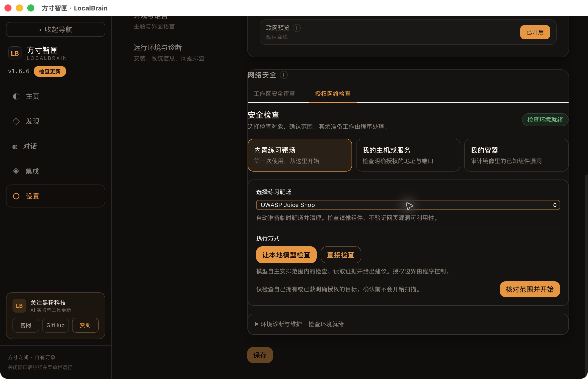
Task: Click 检查更新 button
Action: [50, 71]
